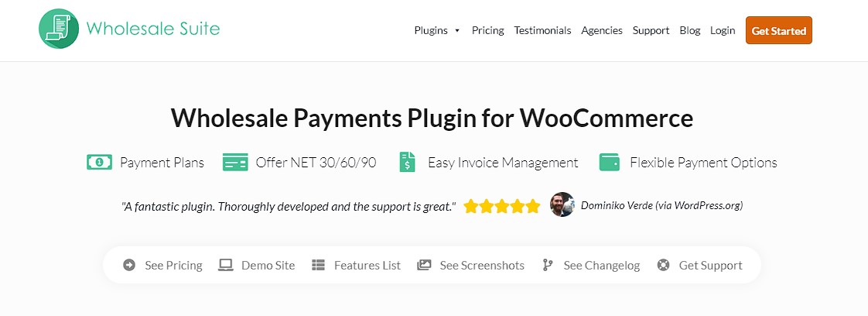Click the lifebuoy icon beside Get Support
The width and height of the screenshot is (868, 316).
(x=663, y=265)
